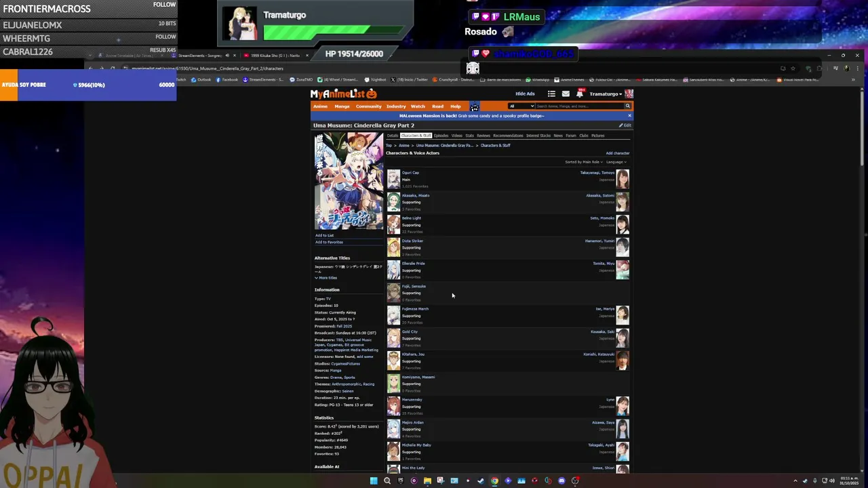Switch to the Videos tab
Image resolution: width=868 pixels, height=488 pixels.
[457, 136]
